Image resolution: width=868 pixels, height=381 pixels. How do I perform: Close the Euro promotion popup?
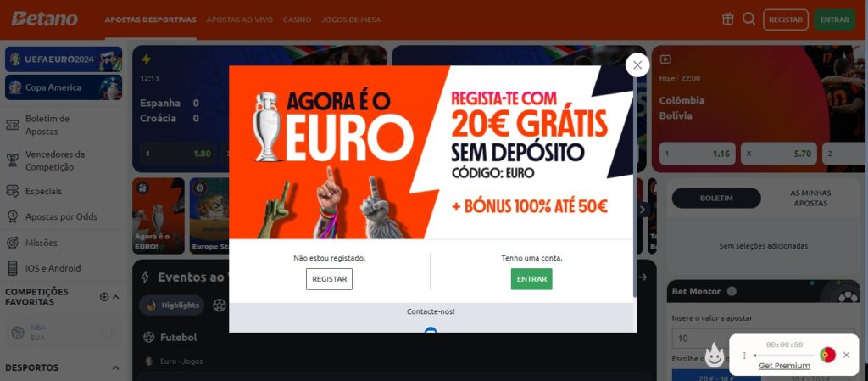[x=637, y=64]
